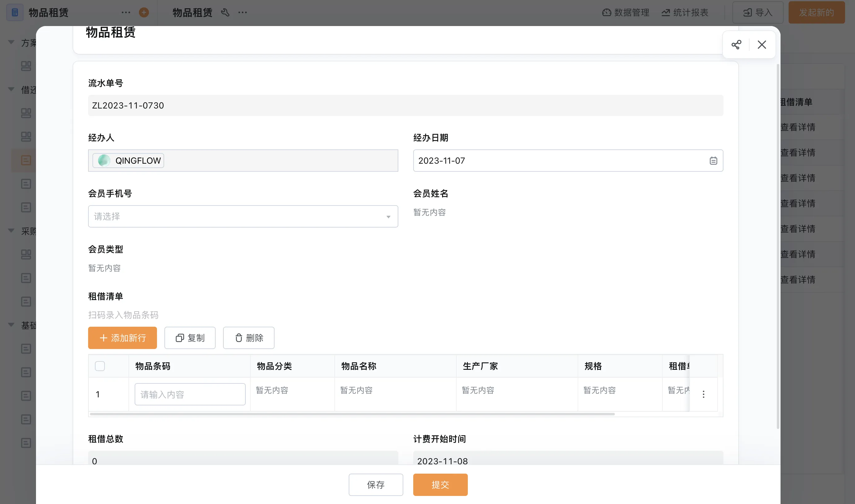The width and height of the screenshot is (855, 504).
Task: Click the trash icon in 删除 button
Action: point(239,338)
